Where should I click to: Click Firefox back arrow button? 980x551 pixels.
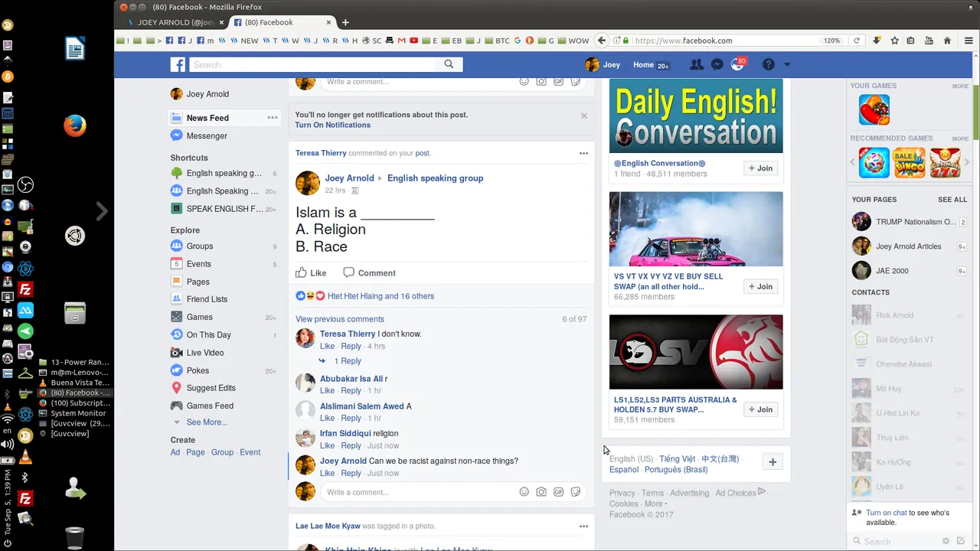[x=602, y=41]
